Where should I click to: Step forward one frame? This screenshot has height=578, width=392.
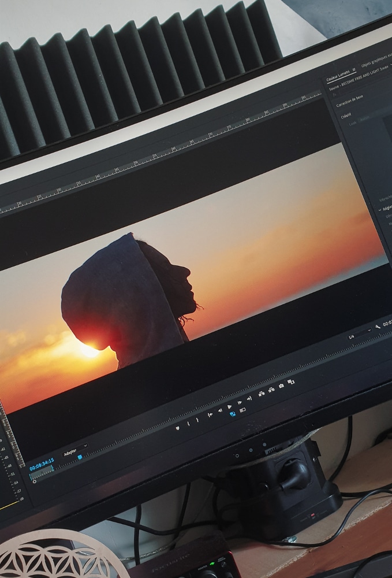tap(240, 402)
